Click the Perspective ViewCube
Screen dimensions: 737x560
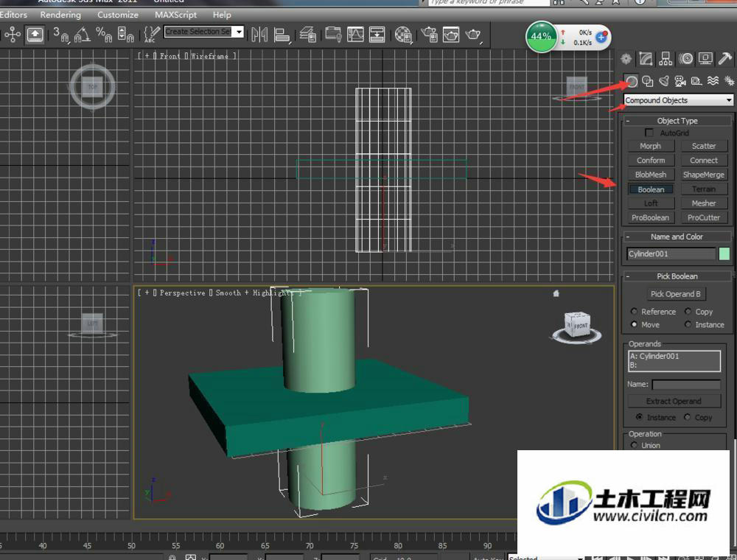577,325
